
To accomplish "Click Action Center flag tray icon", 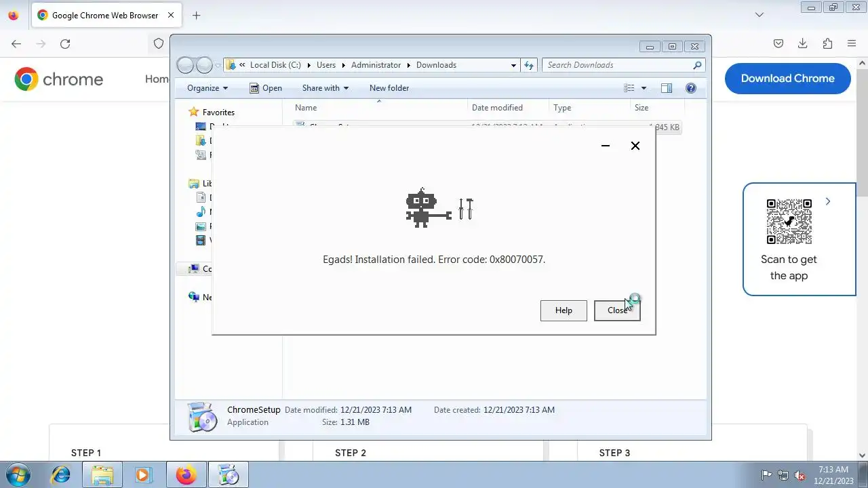I will (767, 475).
